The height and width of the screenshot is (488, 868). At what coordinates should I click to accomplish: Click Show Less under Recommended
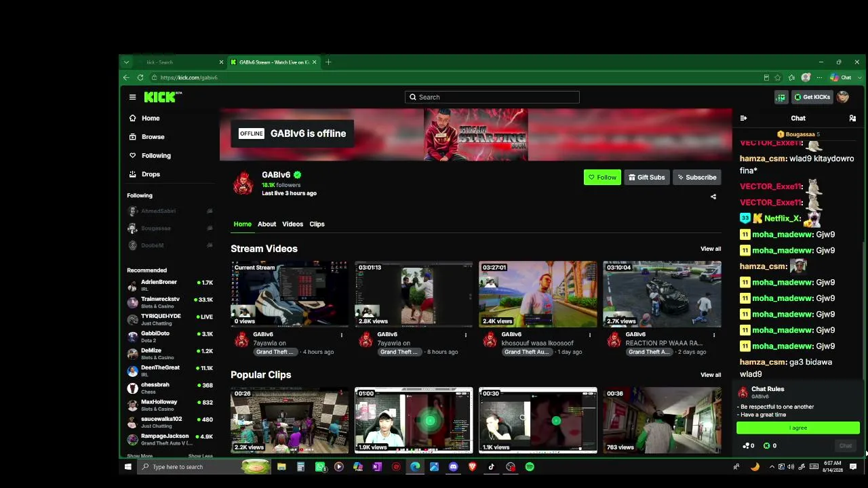200,456
